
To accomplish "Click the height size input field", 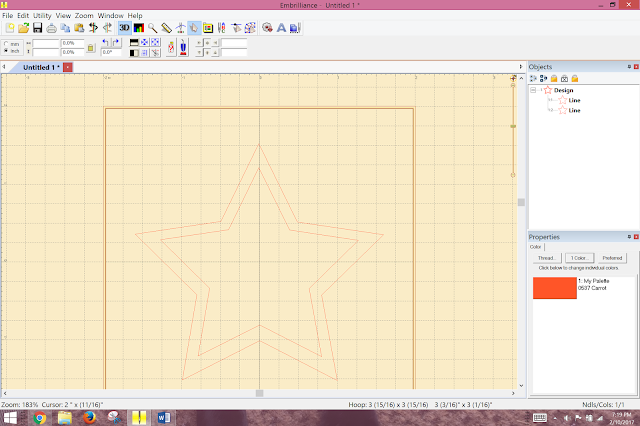I will point(46,52).
